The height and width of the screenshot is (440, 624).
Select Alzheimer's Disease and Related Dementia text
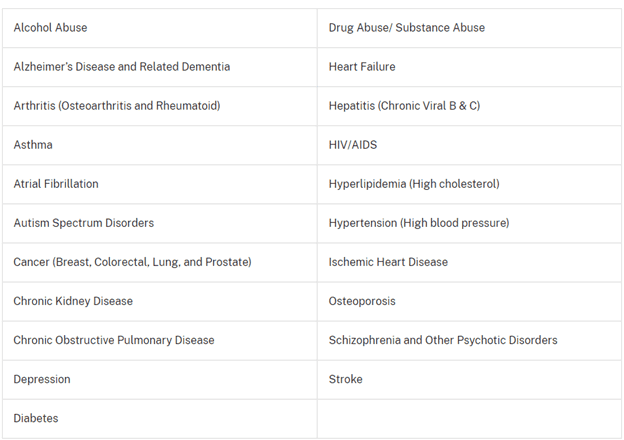[121, 67]
